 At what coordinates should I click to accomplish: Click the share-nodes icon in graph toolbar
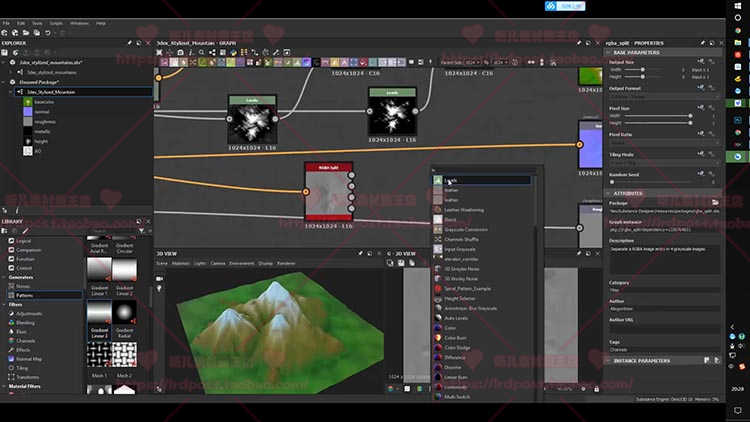point(212,53)
